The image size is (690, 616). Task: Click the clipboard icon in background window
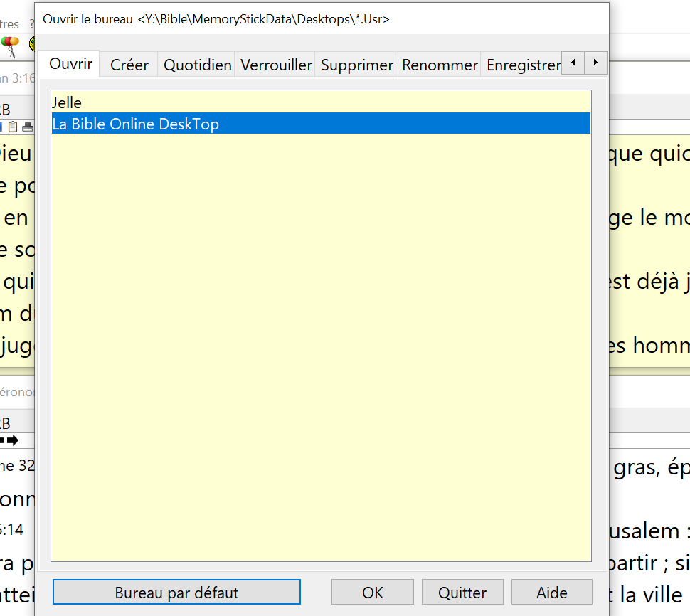pos(14,127)
